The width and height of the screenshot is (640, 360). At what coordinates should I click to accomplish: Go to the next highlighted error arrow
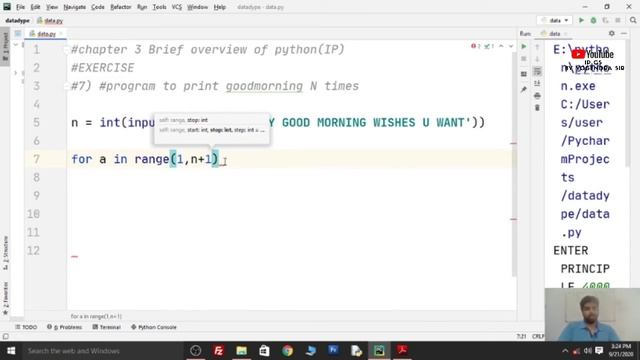[511, 46]
